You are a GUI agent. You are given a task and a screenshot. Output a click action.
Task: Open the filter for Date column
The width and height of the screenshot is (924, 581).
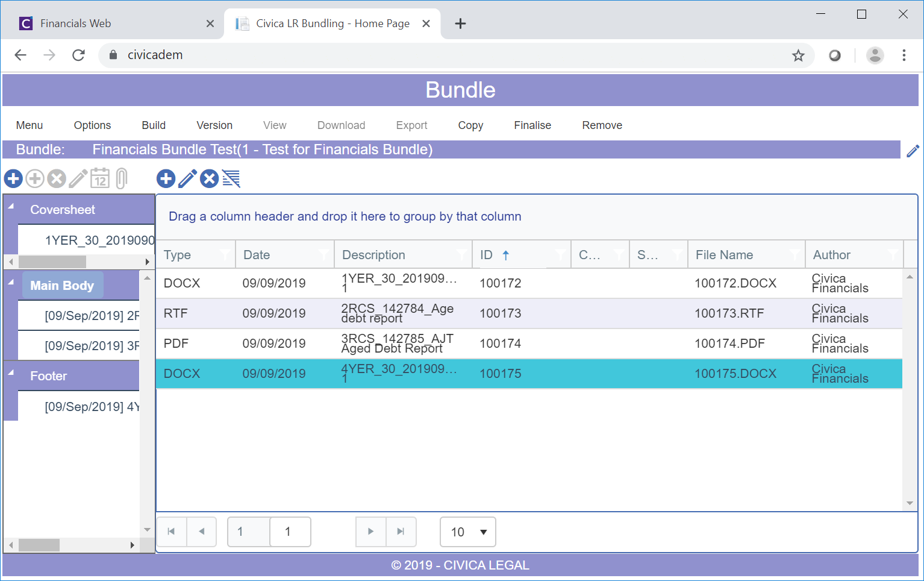[x=324, y=254]
